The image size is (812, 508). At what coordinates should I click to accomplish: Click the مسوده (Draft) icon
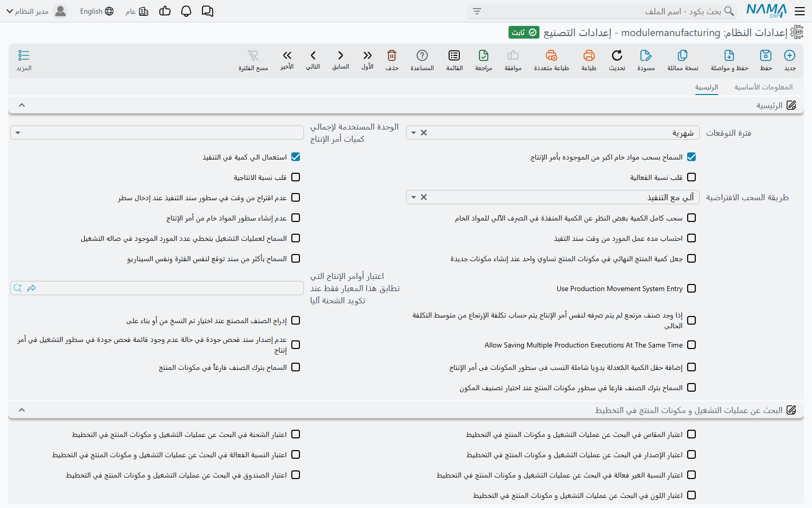tap(646, 55)
